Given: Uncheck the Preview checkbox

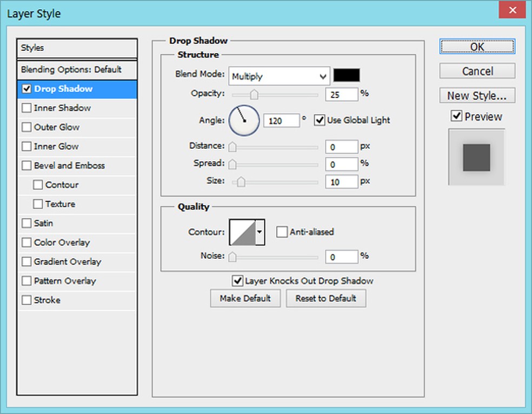Looking at the screenshot, I should (457, 116).
